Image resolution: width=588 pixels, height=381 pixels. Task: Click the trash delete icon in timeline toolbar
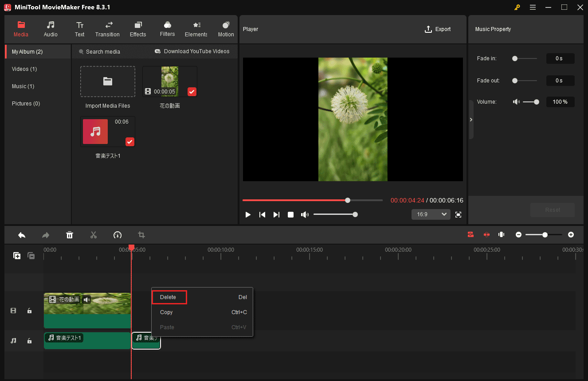pos(70,235)
